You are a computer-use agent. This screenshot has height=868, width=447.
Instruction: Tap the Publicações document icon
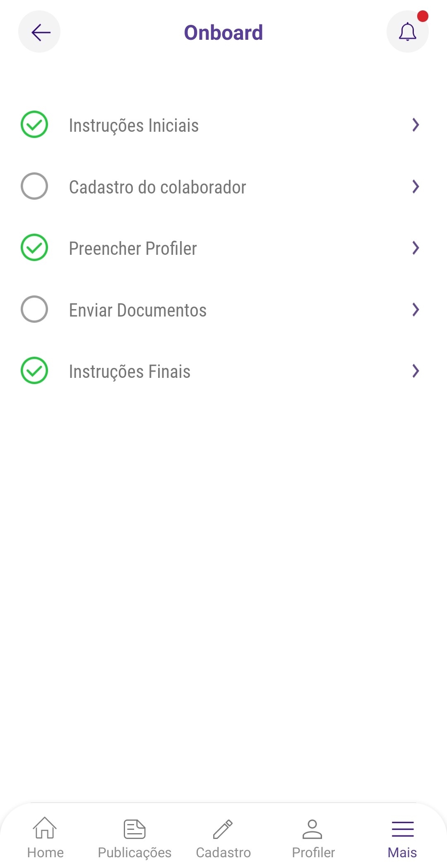click(135, 829)
